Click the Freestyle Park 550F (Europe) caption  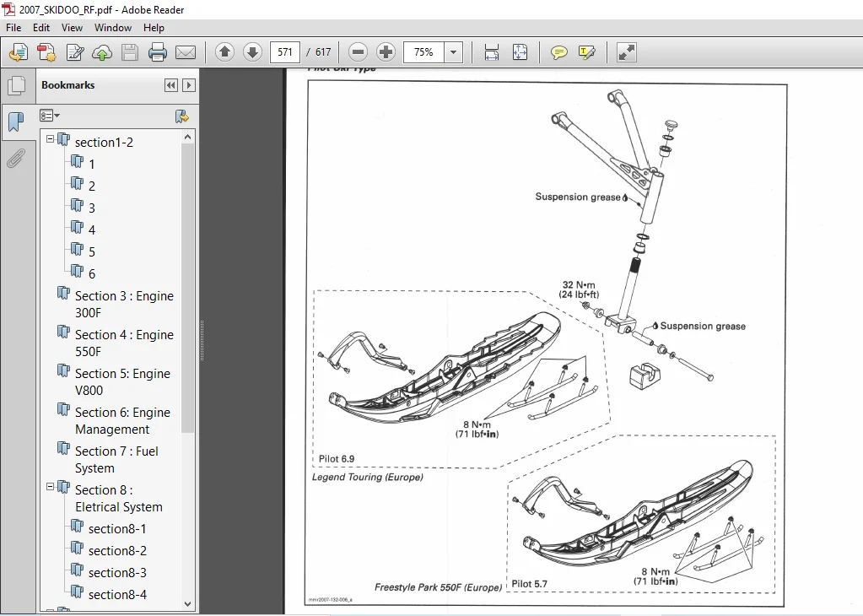[439, 587]
